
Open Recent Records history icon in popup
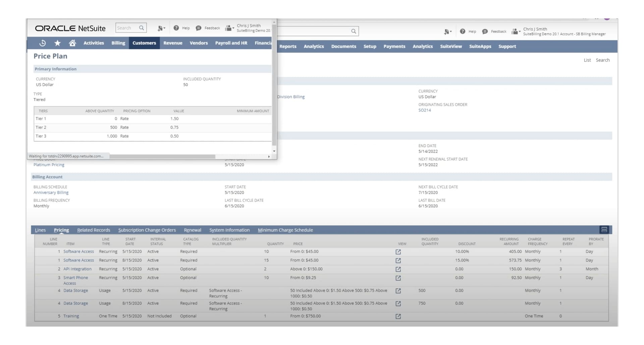(x=43, y=43)
